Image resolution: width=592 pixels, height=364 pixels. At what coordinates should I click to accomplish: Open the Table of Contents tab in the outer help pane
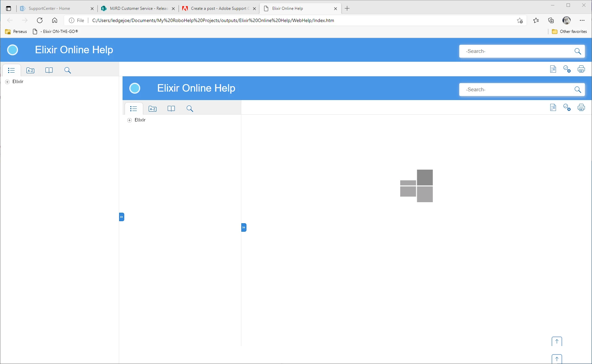pos(12,70)
